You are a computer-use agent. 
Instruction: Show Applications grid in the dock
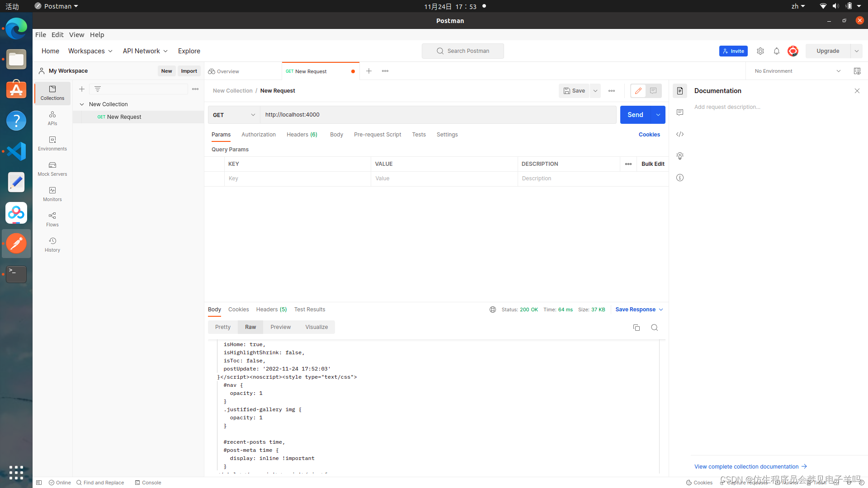click(16, 473)
